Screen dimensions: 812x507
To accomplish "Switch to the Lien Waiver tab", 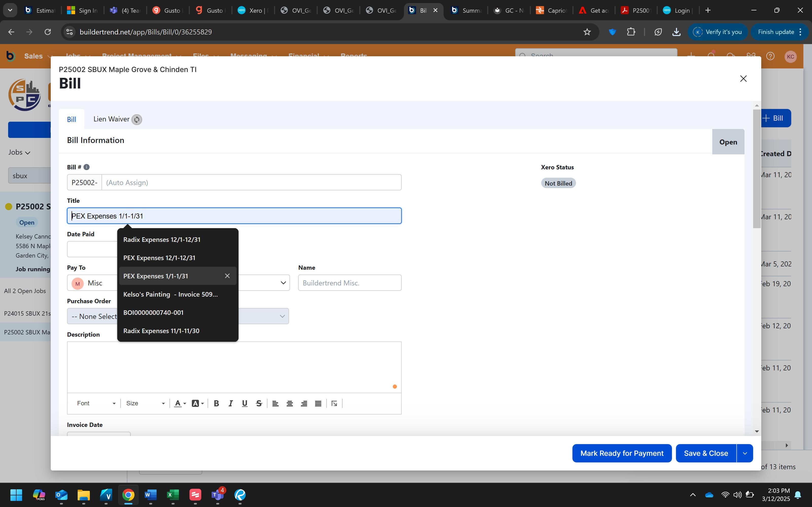I will 111,119.
